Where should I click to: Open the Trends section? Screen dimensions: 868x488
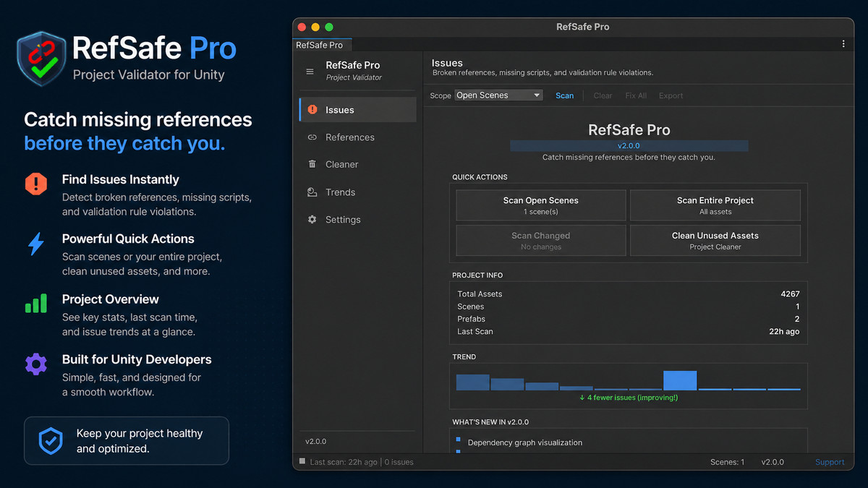coord(358,192)
